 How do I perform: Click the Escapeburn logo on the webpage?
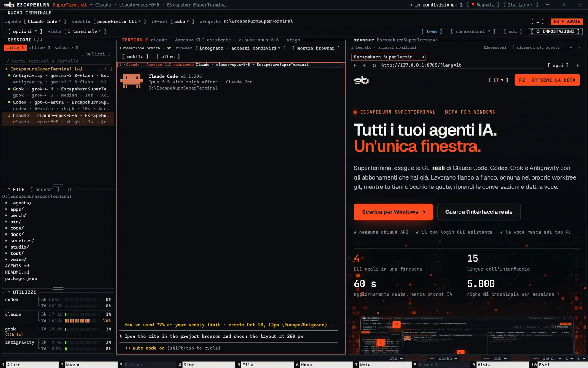tap(361, 81)
